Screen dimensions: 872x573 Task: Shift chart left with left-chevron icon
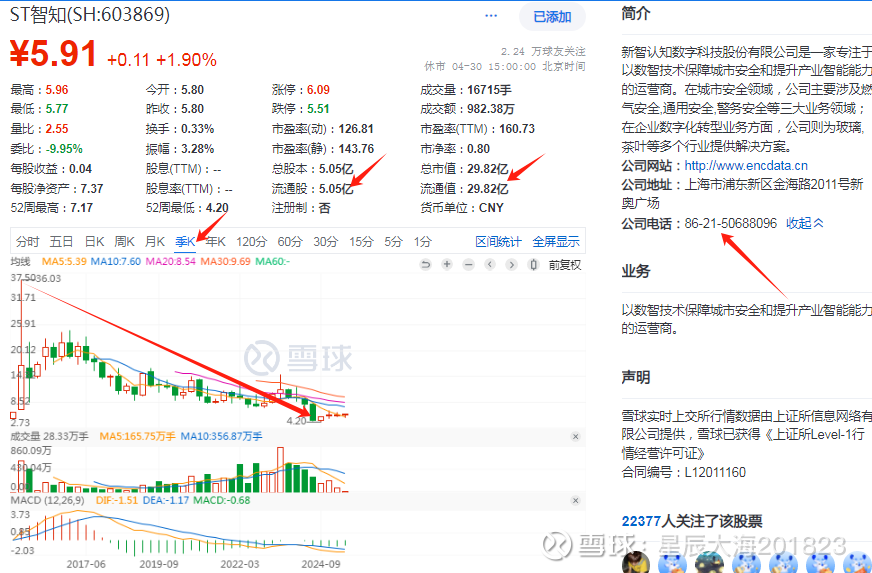pos(490,265)
